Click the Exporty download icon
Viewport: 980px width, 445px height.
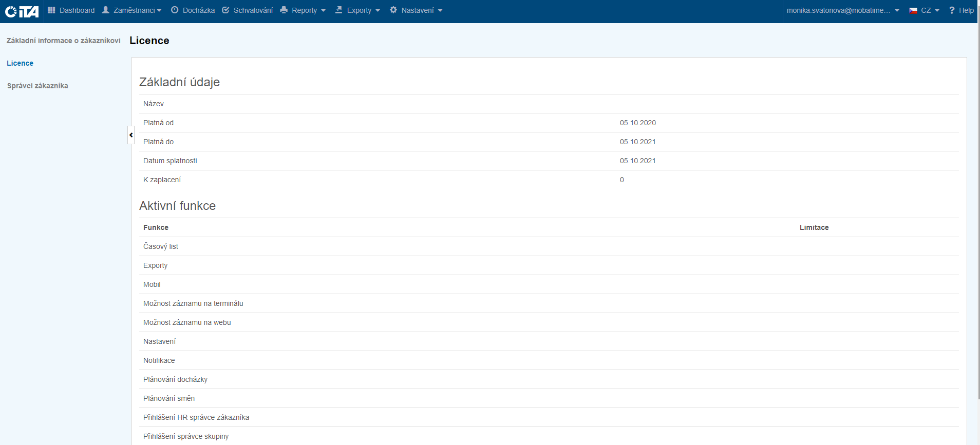point(339,10)
